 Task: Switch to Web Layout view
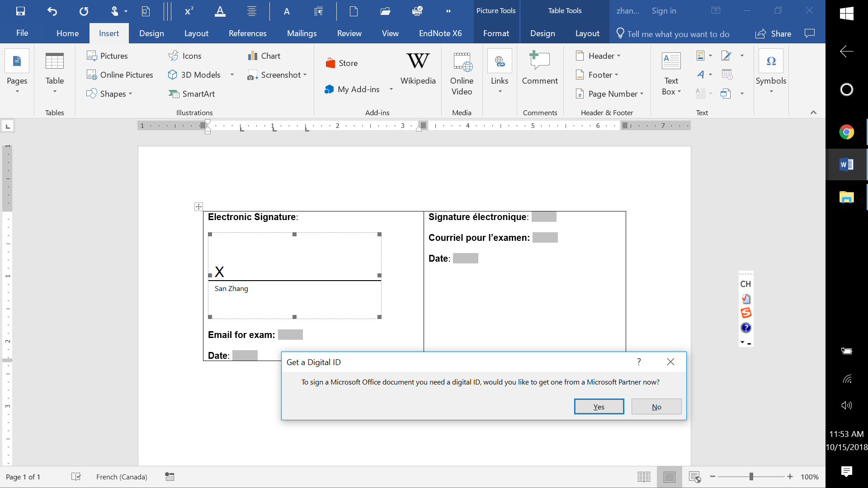[695, 477]
